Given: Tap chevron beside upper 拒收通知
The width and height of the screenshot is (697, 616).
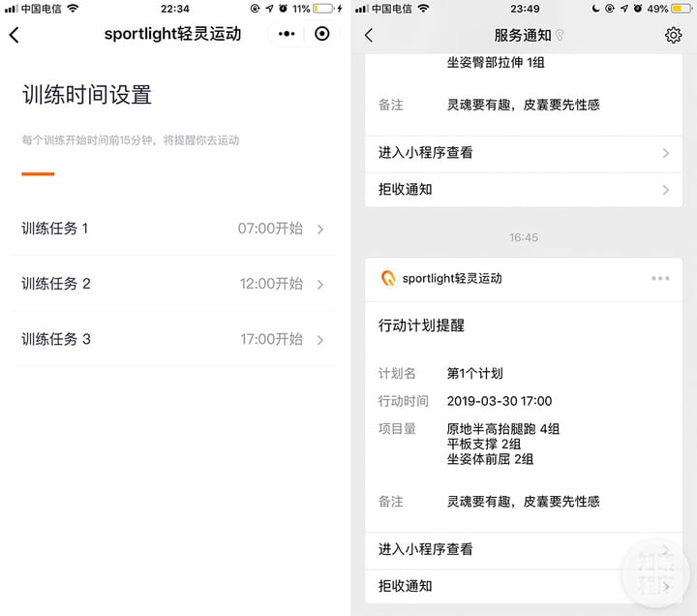Looking at the screenshot, I should (x=665, y=190).
